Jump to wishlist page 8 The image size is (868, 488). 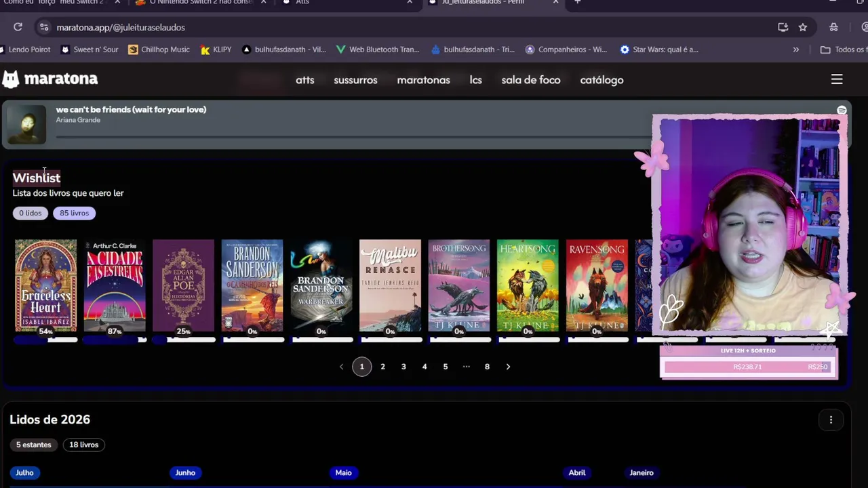click(487, 367)
